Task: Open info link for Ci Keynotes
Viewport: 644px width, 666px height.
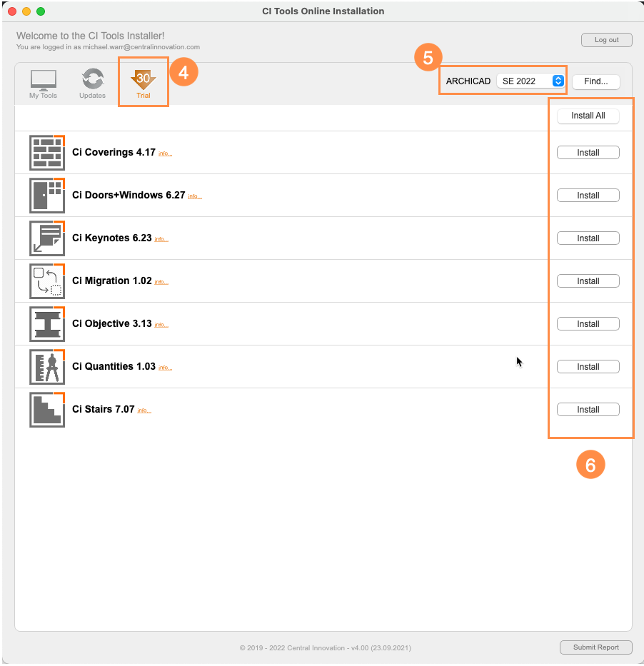Action: (x=161, y=240)
